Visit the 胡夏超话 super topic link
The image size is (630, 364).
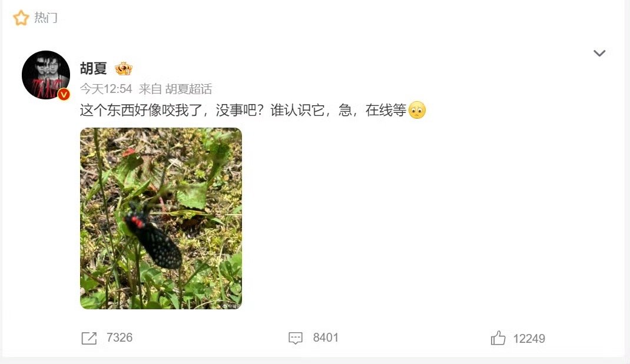pyautogui.click(x=188, y=89)
